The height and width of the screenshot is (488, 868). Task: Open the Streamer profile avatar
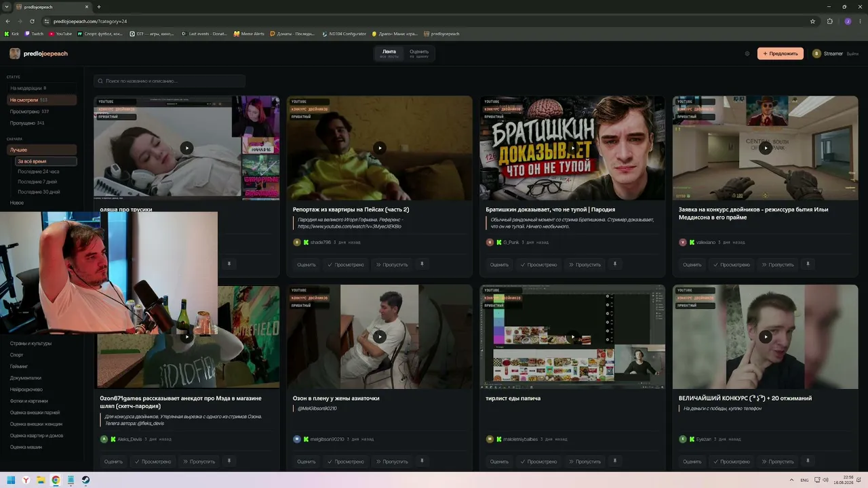[x=816, y=54]
